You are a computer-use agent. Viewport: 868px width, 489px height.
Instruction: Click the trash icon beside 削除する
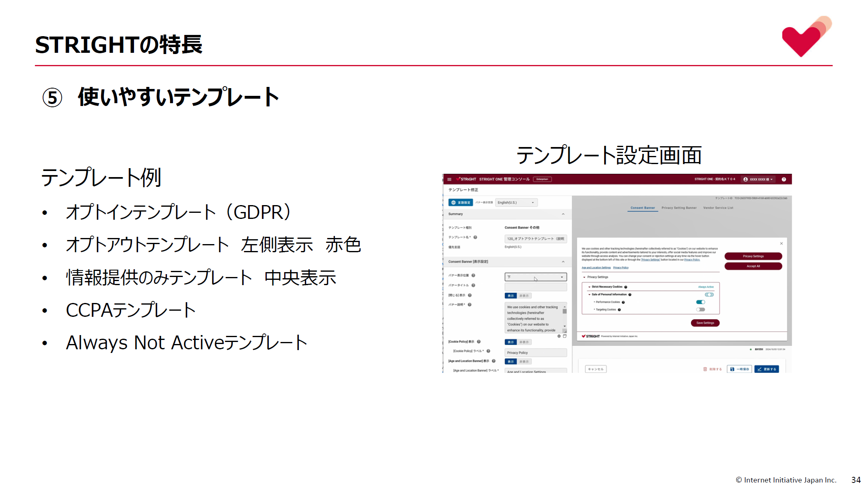coord(705,369)
